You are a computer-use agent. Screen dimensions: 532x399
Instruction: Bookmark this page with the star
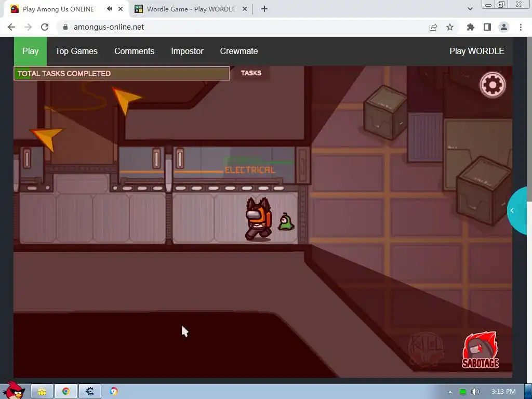tap(450, 27)
